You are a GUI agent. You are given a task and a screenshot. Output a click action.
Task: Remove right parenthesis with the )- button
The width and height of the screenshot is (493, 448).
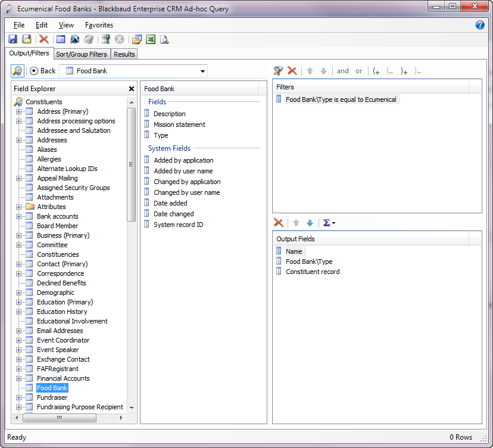pyautogui.click(x=417, y=71)
